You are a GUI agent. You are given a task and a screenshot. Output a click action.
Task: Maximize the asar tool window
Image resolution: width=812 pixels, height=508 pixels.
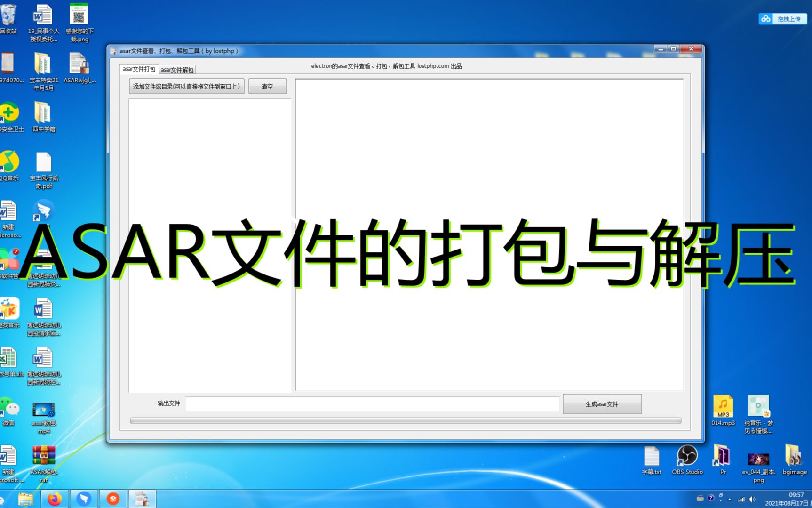[674, 49]
